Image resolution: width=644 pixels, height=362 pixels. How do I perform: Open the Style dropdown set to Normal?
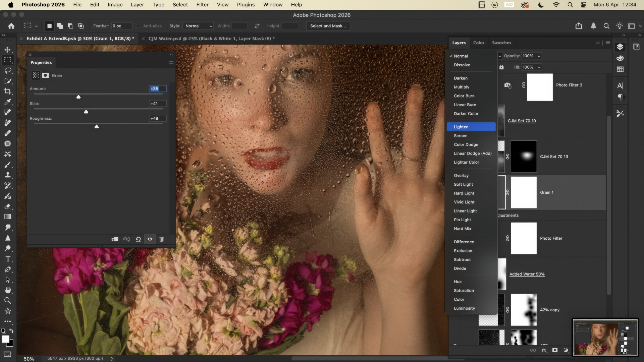coord(198,26)
